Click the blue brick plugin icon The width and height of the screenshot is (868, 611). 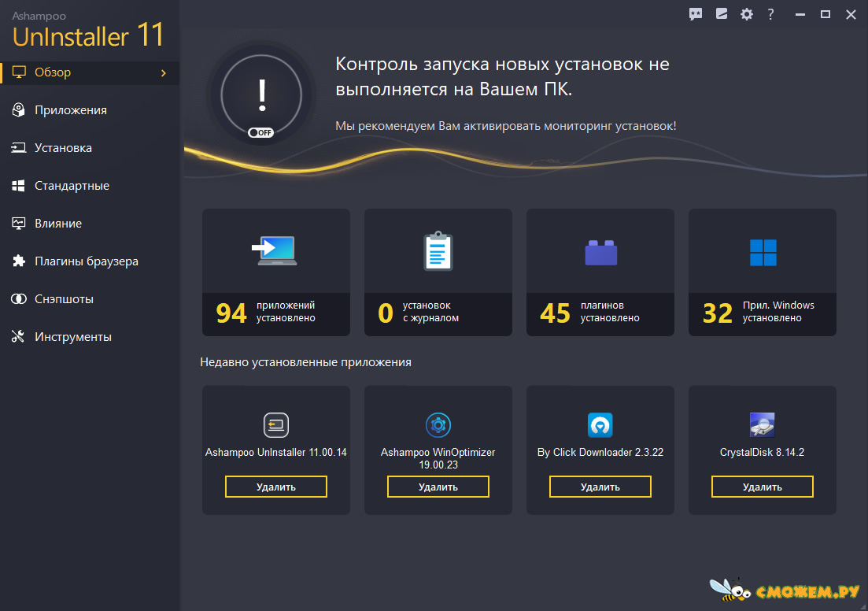click(x=600, y=253)
